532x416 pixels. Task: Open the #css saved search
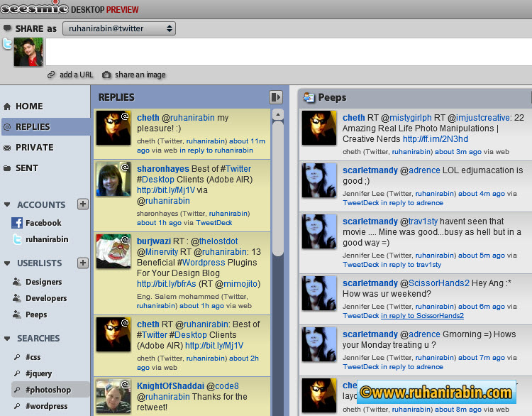coord(33,357)
